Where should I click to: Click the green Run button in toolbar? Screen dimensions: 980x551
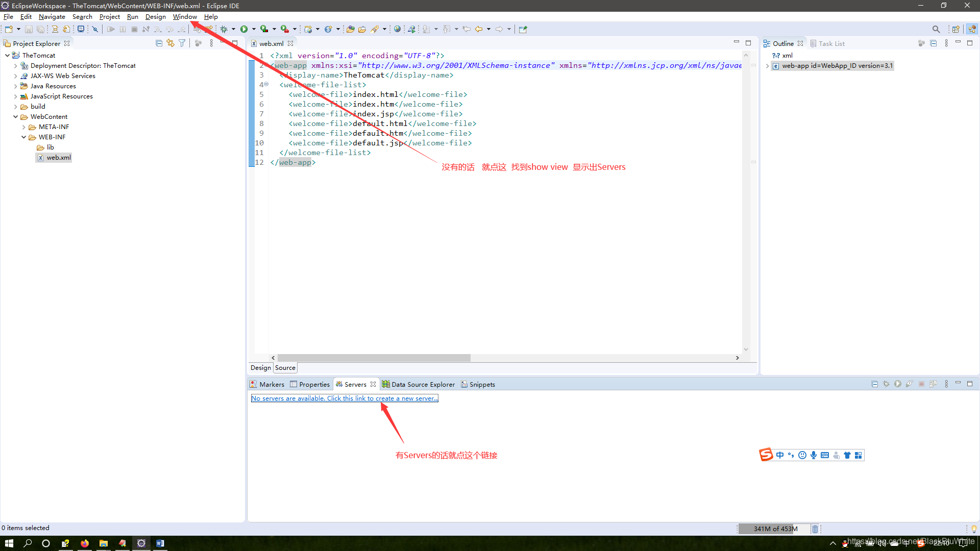coord(244,29)
